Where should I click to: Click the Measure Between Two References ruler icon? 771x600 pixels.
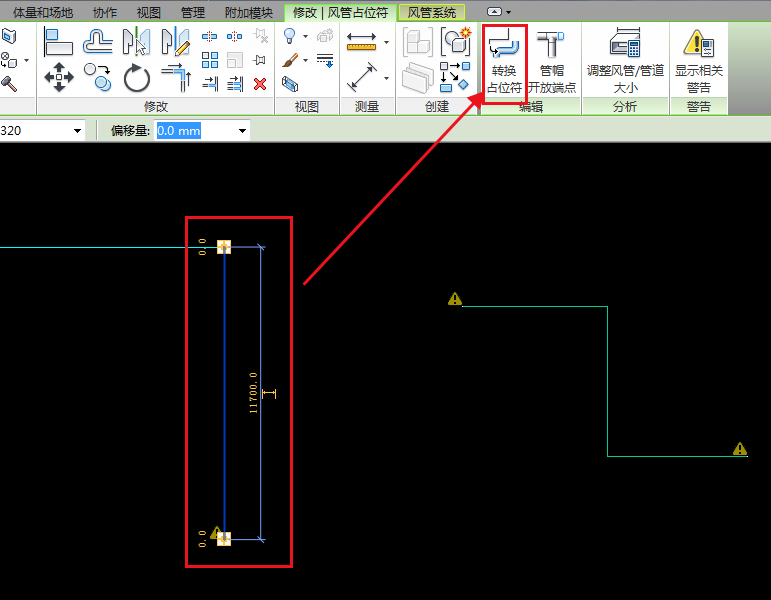[361, 42]
